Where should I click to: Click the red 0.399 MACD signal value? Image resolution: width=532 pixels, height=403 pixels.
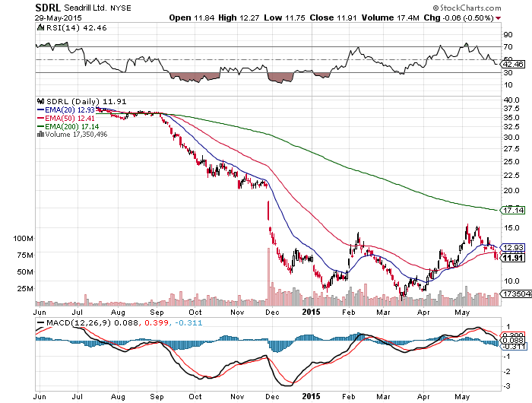[x=157, y=323]
